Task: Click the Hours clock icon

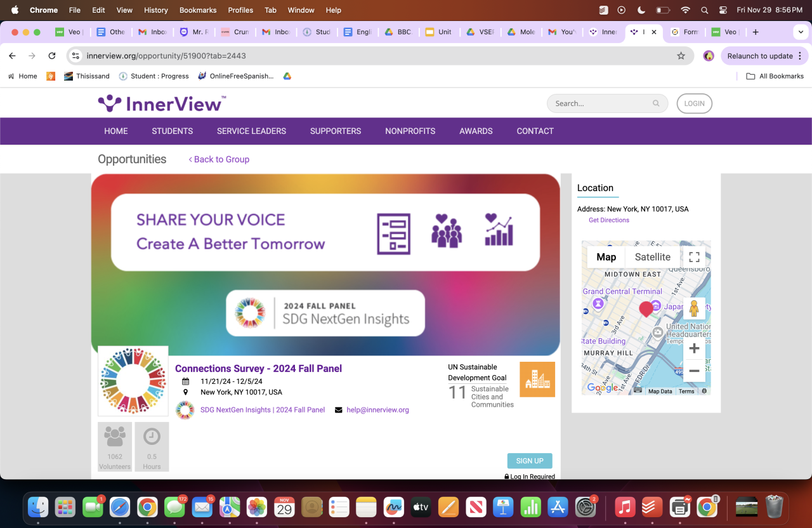Action: click(x=152, y=437)
